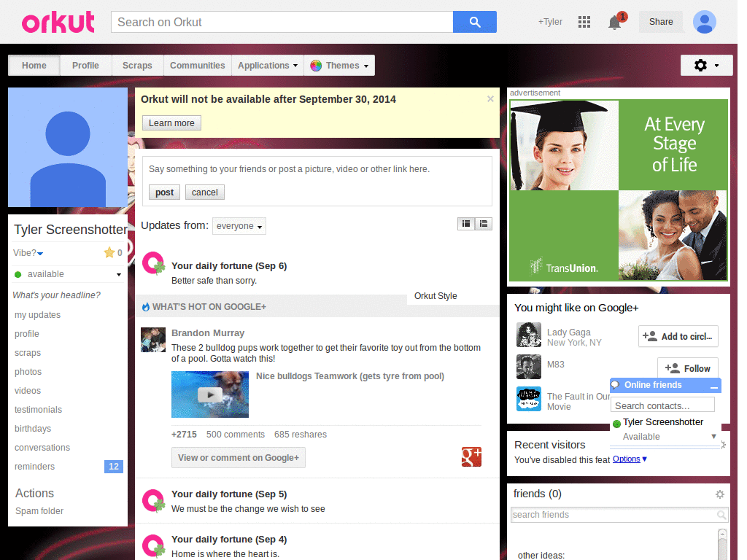Image resolution: width=747 pixels, height=560 pixels.
Task: Open Nice bulldogs Teamwork video link
Action: coord(350,376)
